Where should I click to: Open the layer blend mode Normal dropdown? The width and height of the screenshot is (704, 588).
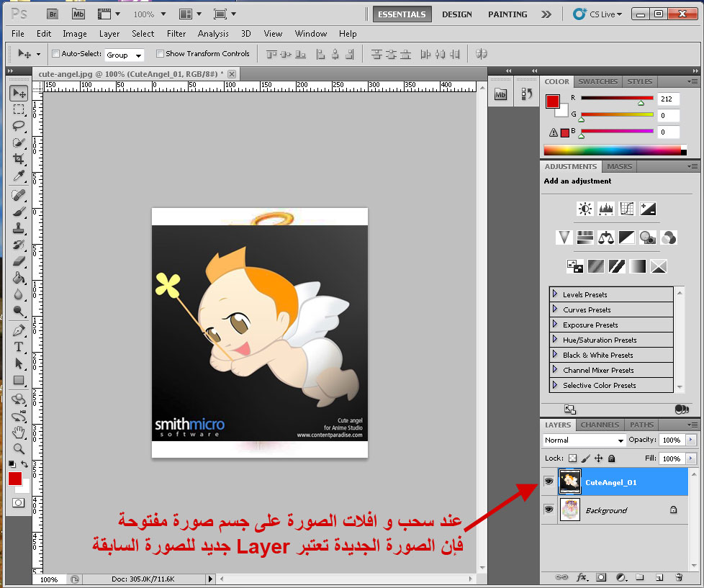pos(584,440)
